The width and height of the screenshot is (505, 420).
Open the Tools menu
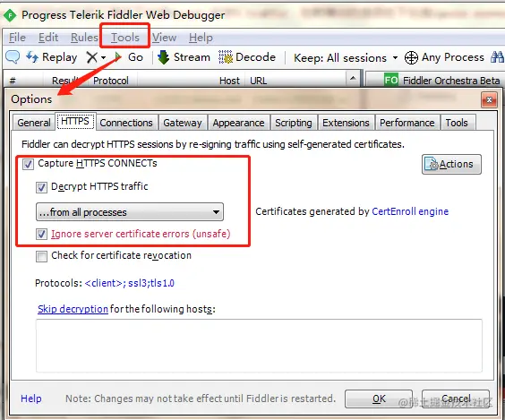[125, 38]
